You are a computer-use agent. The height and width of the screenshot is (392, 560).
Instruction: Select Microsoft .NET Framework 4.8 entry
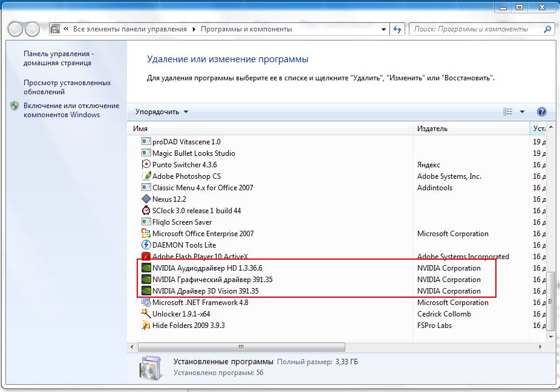(x=337, y=303)
